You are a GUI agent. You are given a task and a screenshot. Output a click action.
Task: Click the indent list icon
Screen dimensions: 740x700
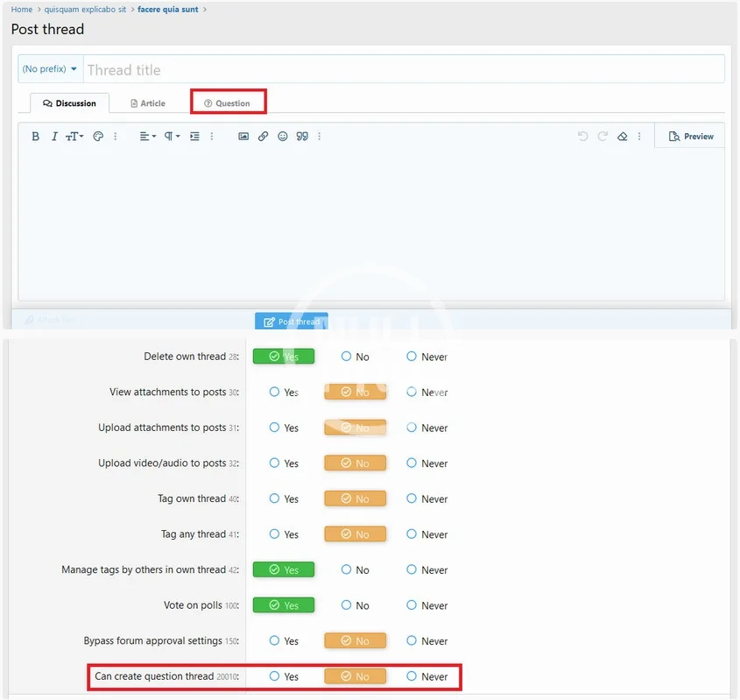194,137
